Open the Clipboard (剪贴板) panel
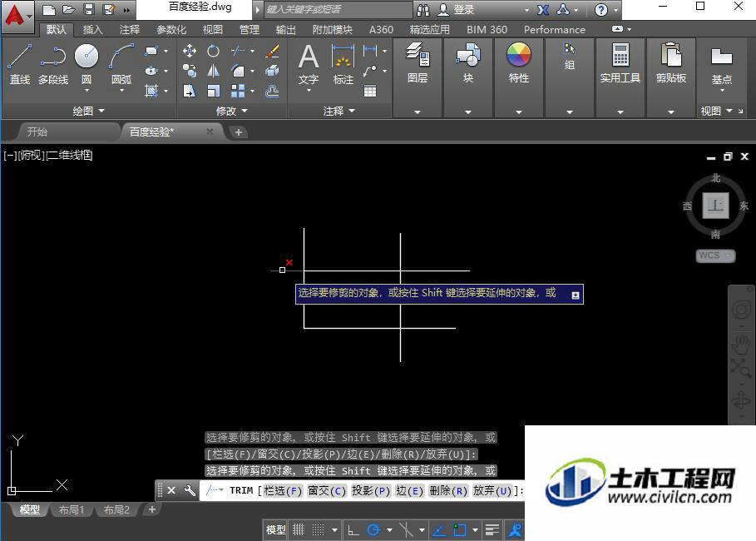 (670, 62)
